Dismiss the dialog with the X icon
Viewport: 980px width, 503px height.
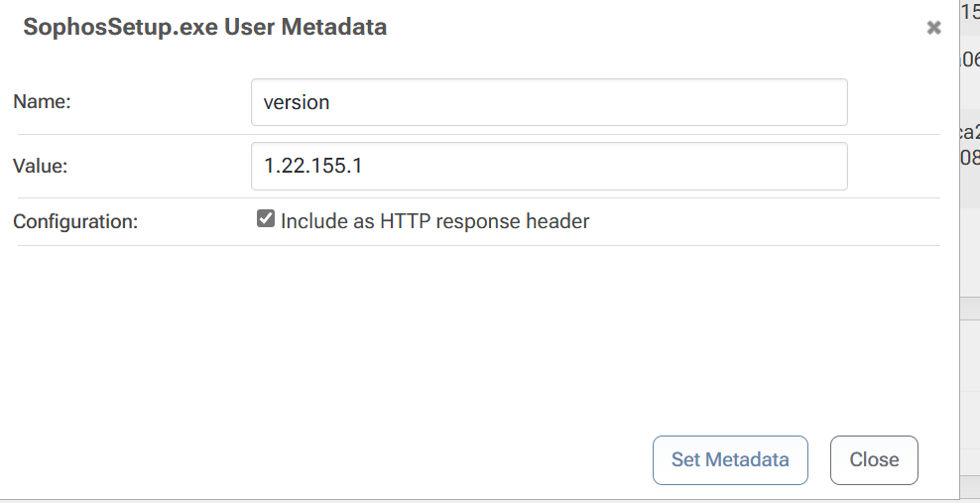933,28
